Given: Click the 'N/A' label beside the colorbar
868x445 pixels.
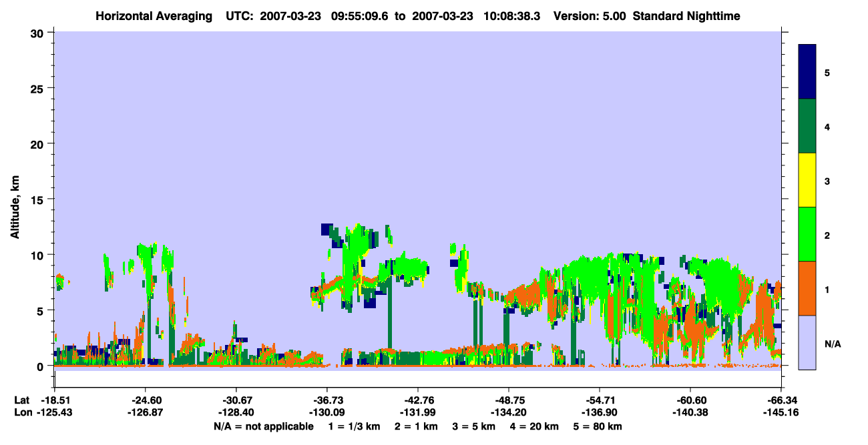Looking at the screenshot, I should click(833, 344).
